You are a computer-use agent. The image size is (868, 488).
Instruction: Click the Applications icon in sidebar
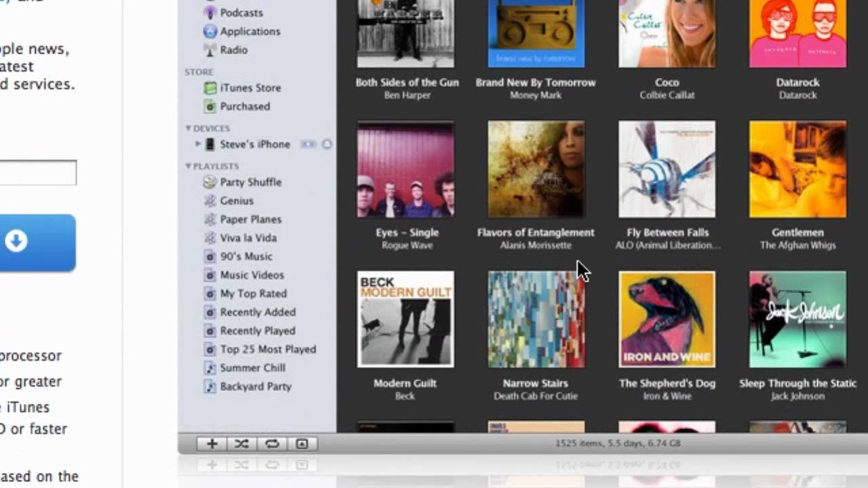coord(210,31)
